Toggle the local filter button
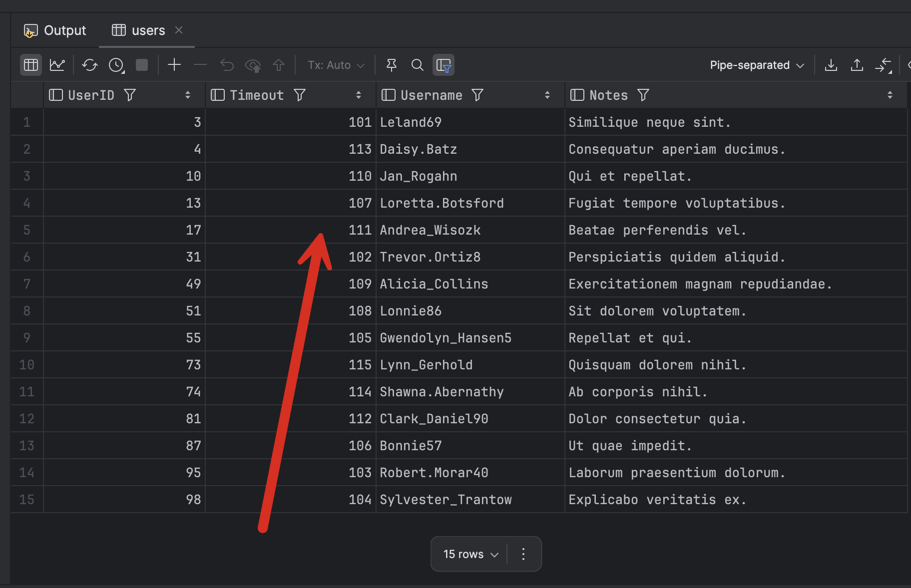Screen dimensions: 911x588 click(444, 65)
